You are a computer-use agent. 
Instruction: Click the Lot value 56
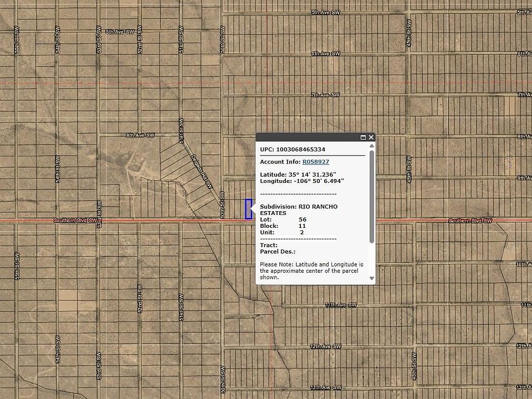click(303, 219)
